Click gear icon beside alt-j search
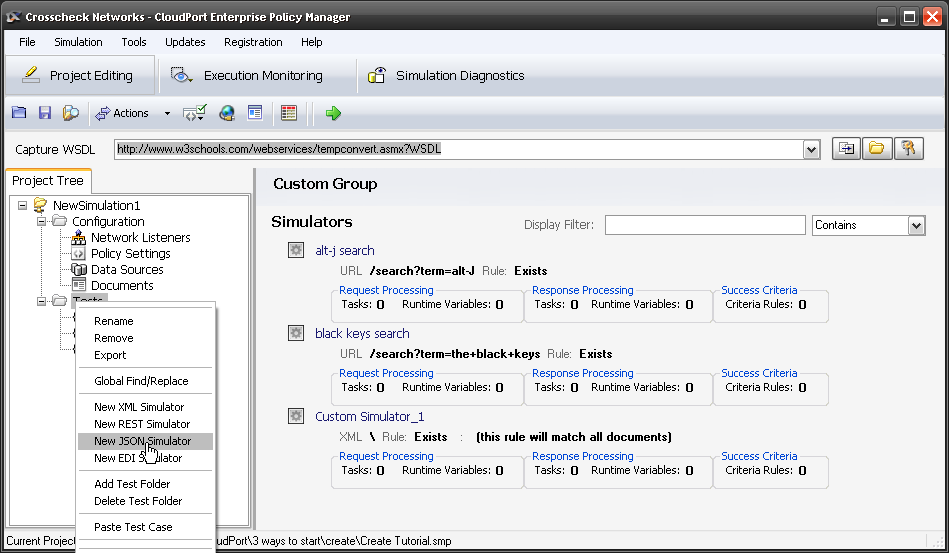The width and height of the screenshot is (949, 553). tap(296, 250)
